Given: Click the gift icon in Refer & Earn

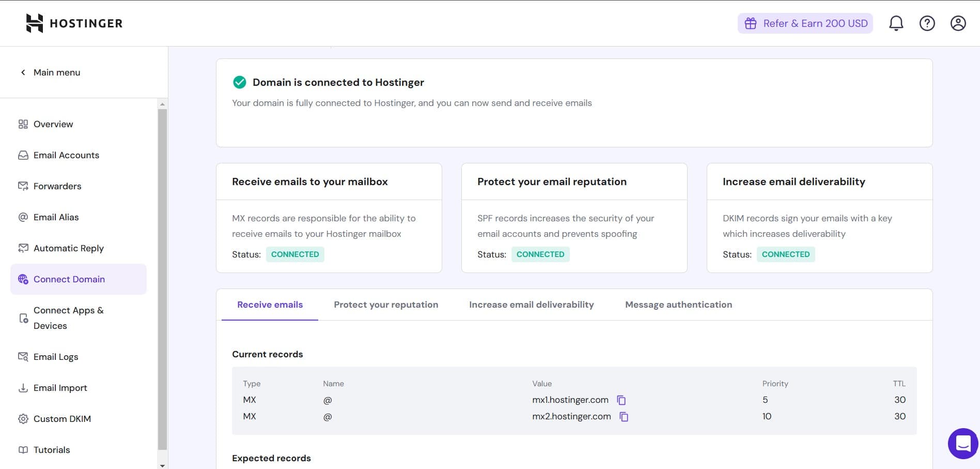Looking at the screenshot, I should point(751,23).
